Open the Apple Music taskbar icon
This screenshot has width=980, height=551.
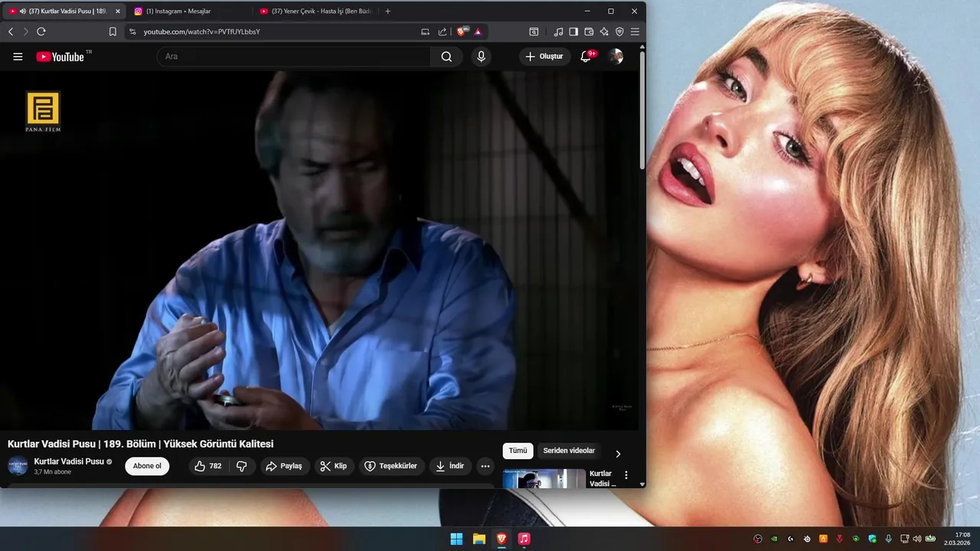click(524, 539)
